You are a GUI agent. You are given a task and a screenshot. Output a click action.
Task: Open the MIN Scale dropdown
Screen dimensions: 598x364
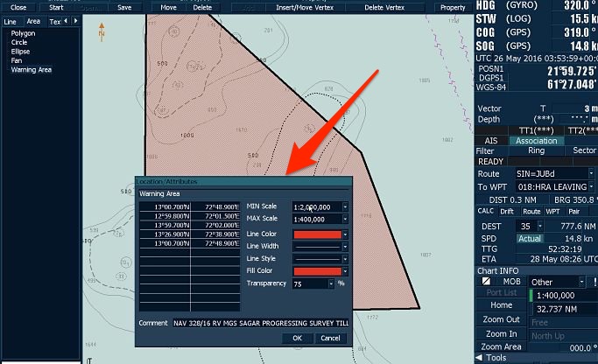click(x=345, y=206)
